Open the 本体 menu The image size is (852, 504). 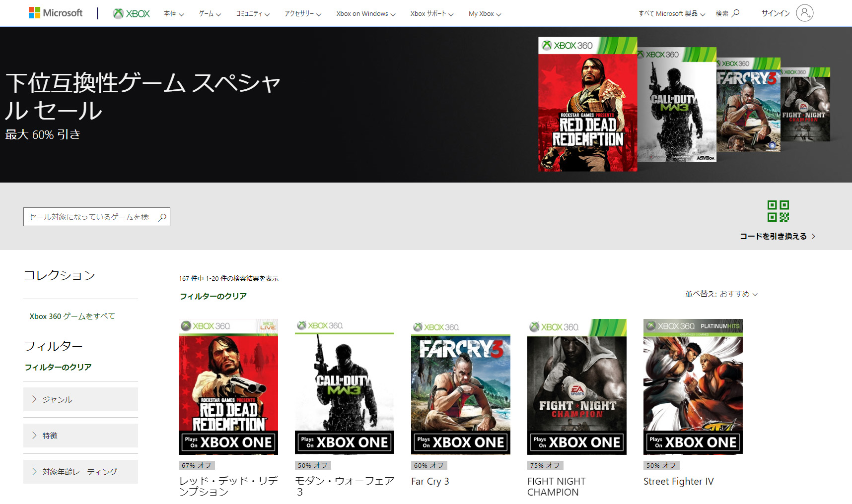coord(174,14)
